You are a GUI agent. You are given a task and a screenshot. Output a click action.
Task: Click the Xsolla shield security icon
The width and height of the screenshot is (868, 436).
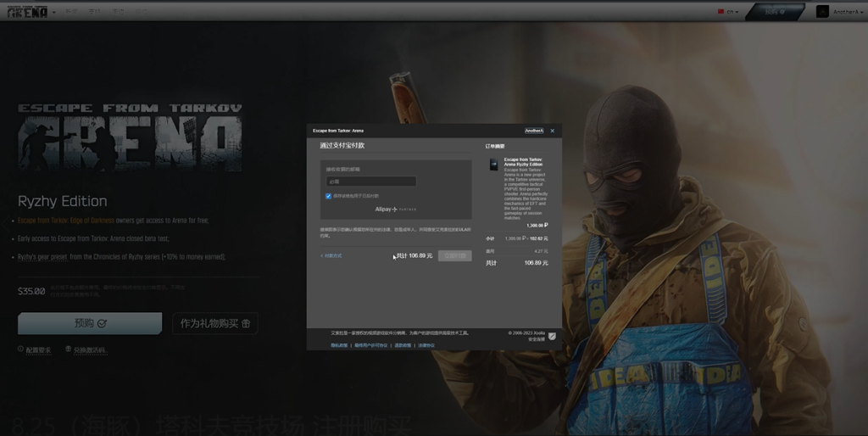552,336
